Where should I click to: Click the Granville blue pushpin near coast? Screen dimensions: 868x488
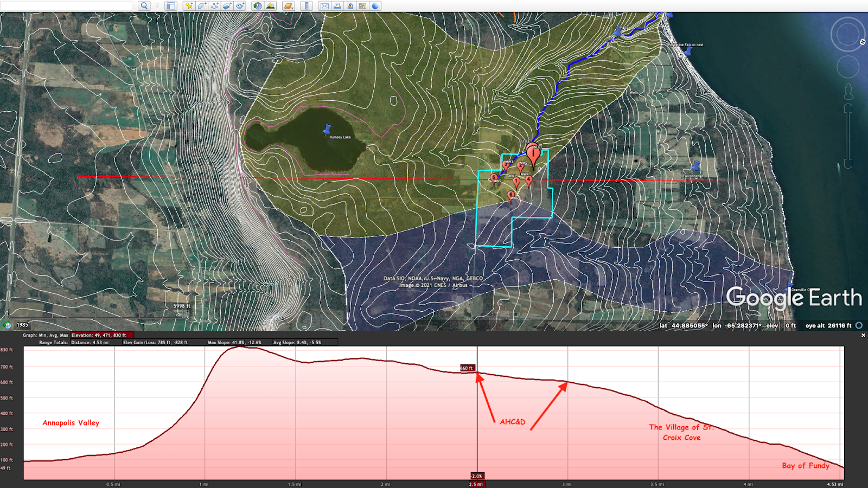tap(790, 286)
